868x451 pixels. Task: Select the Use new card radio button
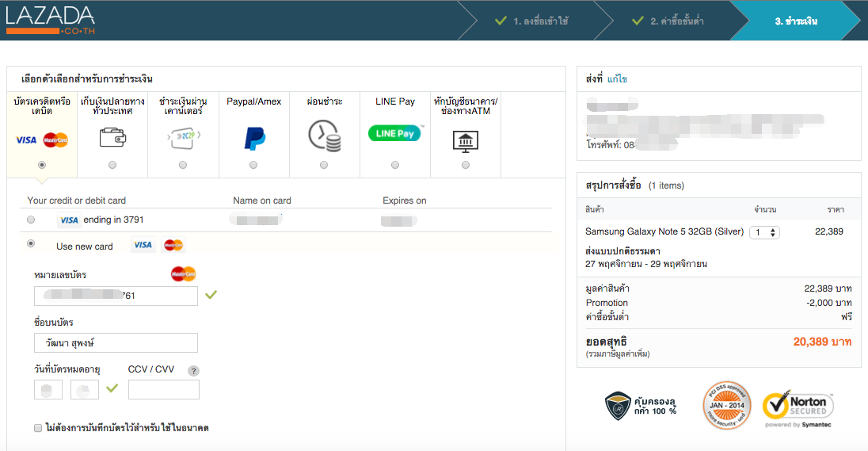(31, 244)
